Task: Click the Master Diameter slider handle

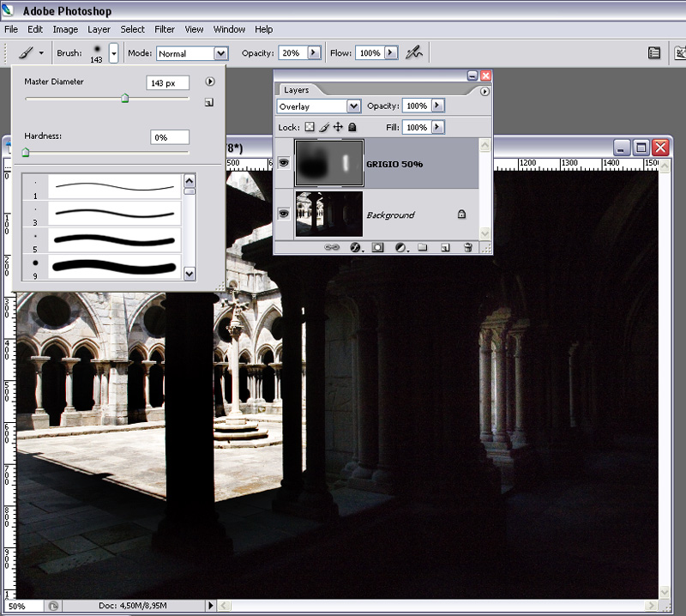Action: pyautogui.click(x=125, y=99)
